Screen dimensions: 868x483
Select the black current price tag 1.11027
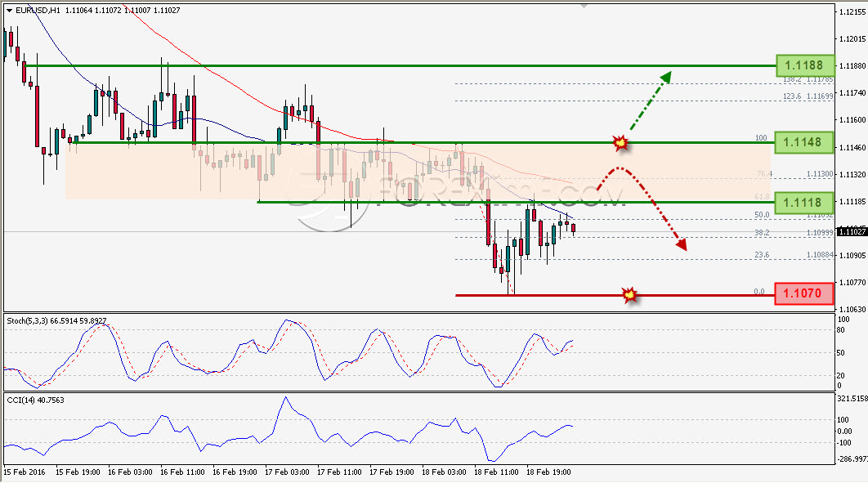pos(852,231)
